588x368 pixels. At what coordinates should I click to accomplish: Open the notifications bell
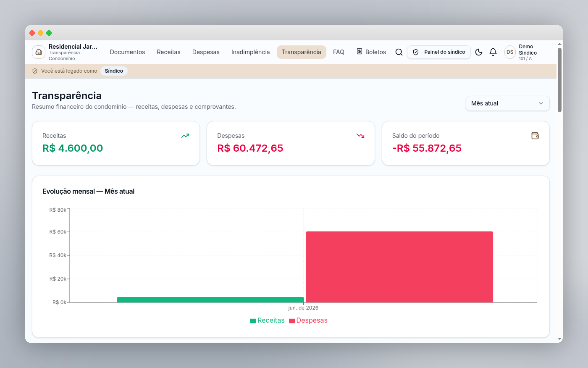[493, 52]
